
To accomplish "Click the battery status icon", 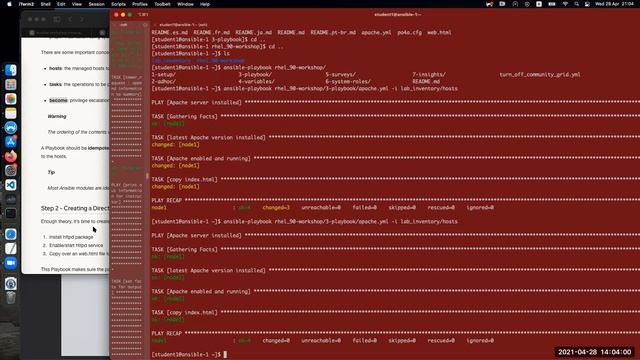I will (x=552, y=4).
